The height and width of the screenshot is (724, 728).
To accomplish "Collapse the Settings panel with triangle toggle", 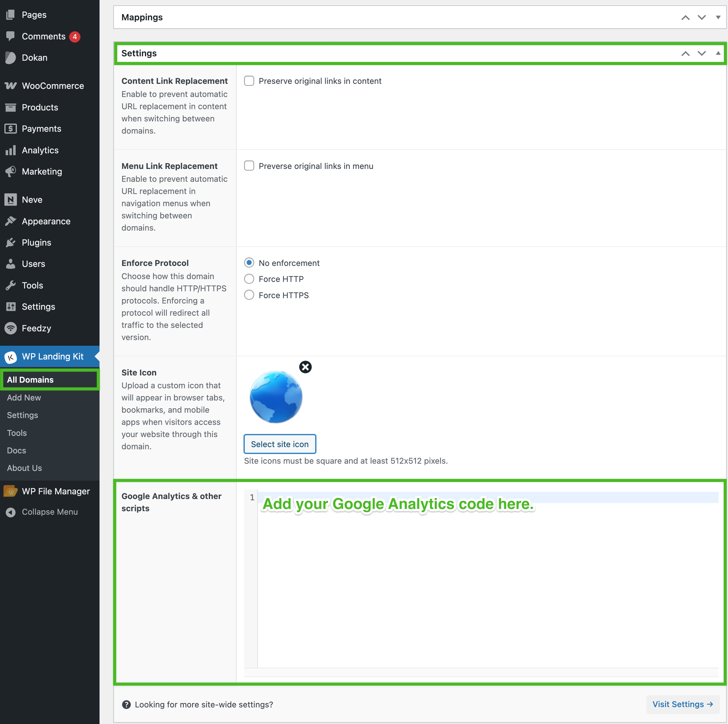I will 718,54.
